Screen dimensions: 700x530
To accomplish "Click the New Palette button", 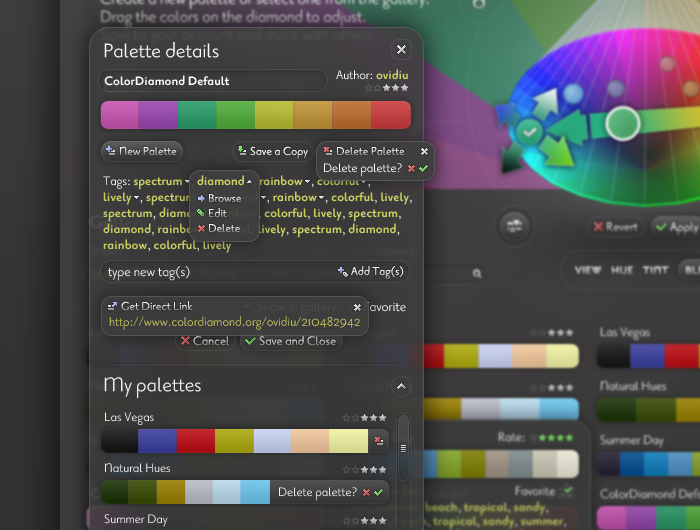I will (x=142, y=151).
